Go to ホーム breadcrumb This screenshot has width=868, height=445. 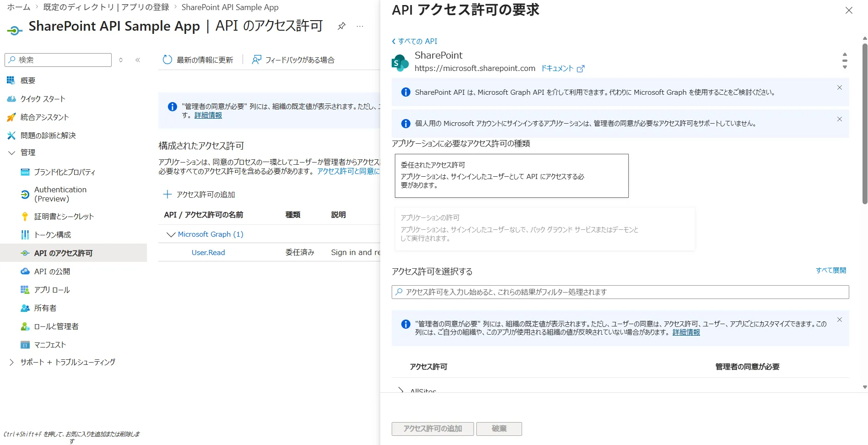click(x=19, y=7)
